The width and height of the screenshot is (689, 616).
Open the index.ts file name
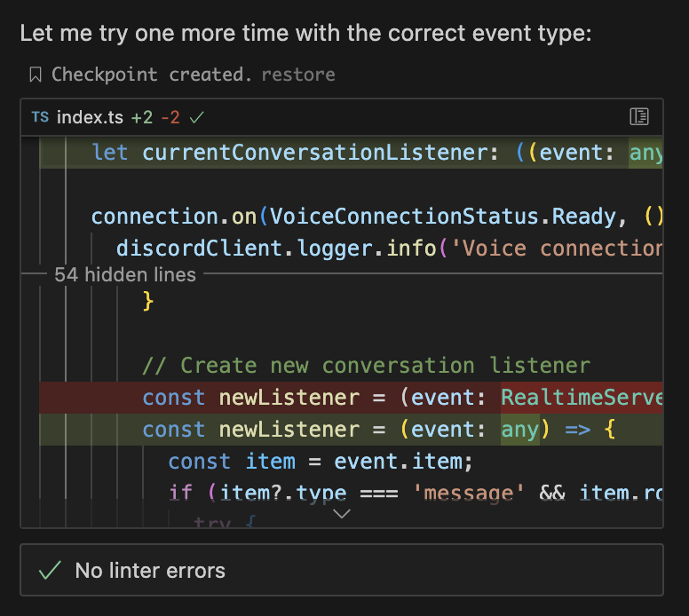[x=90, y=117]
